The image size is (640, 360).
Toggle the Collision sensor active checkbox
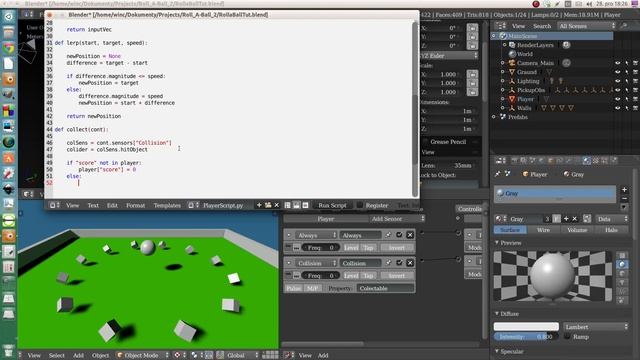click(x=399, y=263)
